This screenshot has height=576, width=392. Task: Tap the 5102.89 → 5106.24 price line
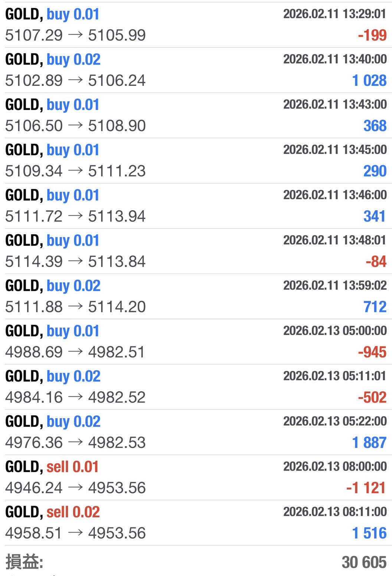(75, 81)
